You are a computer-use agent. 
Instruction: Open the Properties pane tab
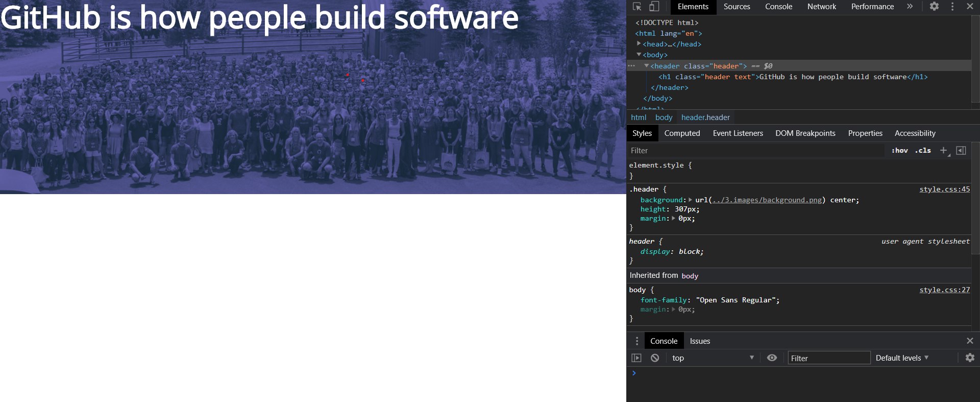(x=865, y=133)
